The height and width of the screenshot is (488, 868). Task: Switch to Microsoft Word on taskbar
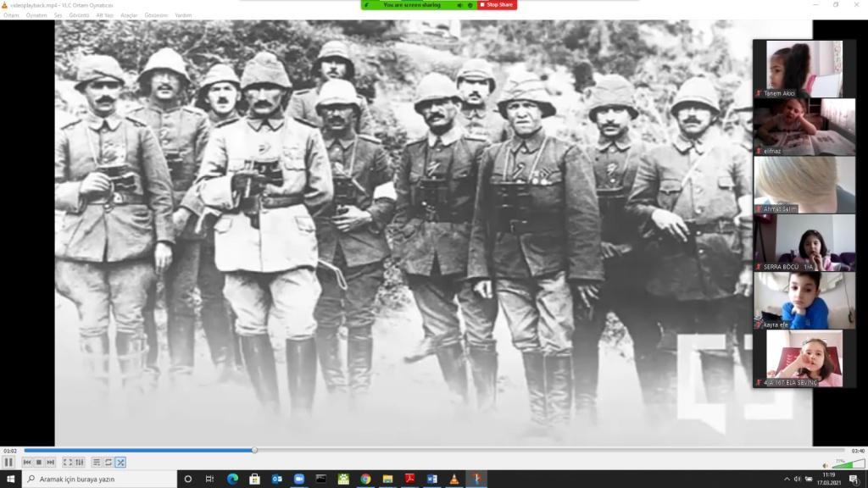point(431,479)
